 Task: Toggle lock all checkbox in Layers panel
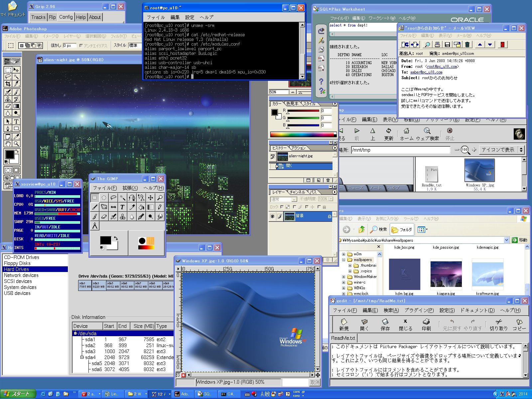pos(319,207)
